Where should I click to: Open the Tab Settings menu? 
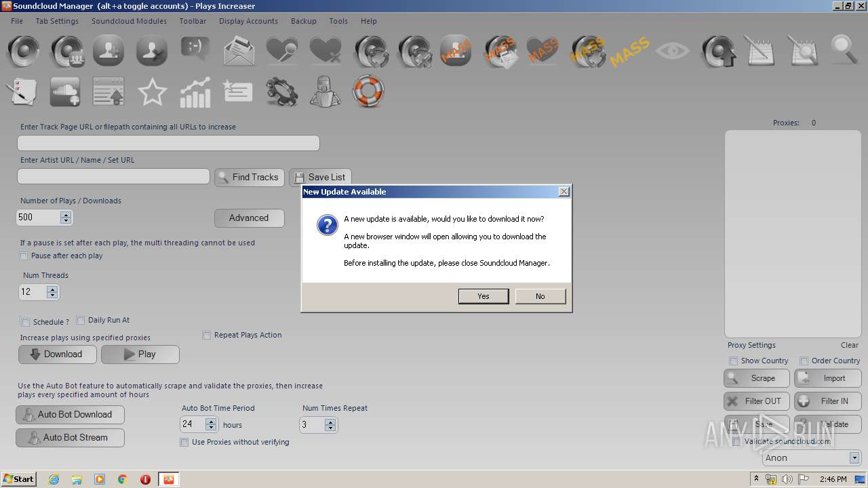pyautogui.click(x=57, y=21)
